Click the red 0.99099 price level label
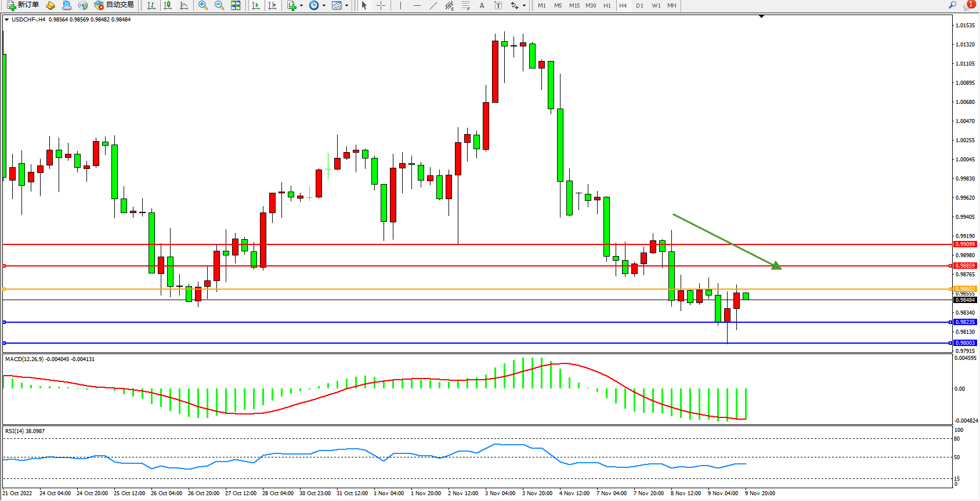980x501 pixels. [x=965, y=244]
